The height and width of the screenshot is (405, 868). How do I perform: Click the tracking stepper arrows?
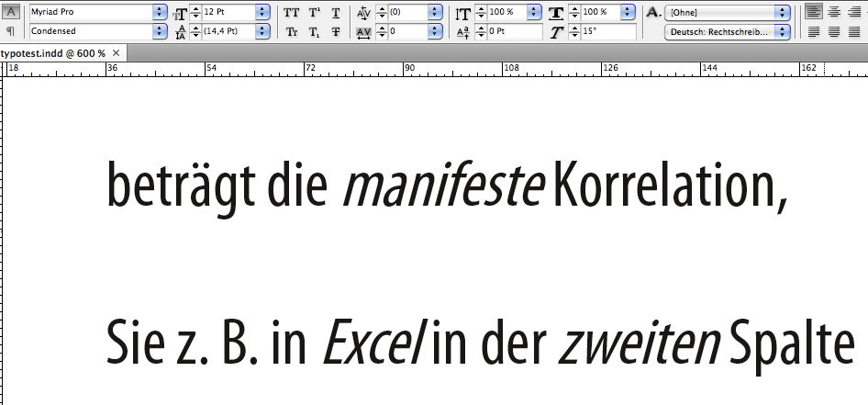(x=381, y=31)
